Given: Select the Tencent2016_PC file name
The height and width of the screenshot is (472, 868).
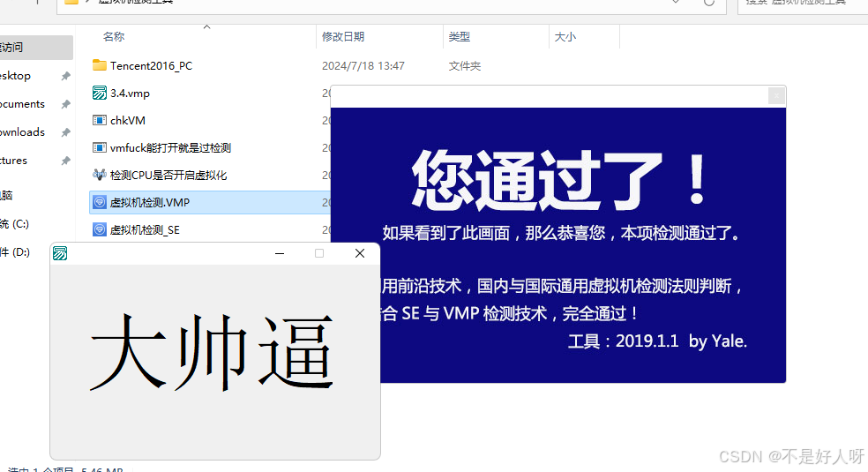Looking at the screenshot, I should (x=151, y=66).
